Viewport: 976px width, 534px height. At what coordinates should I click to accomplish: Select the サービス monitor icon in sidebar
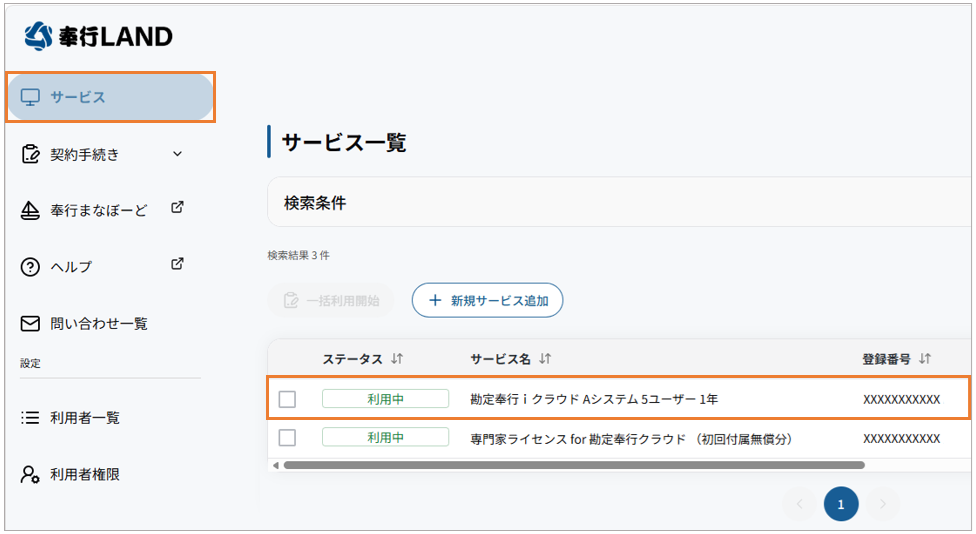(30, 97)
